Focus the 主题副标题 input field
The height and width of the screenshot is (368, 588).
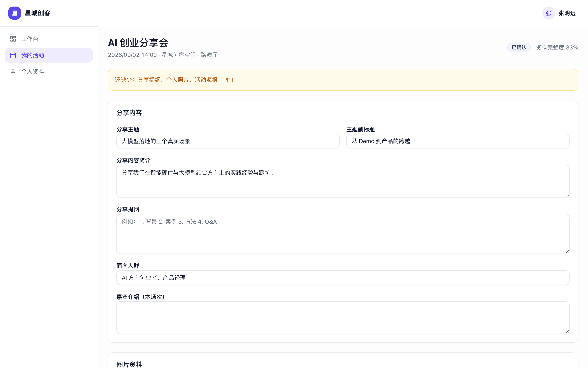(x=458, y=141)
